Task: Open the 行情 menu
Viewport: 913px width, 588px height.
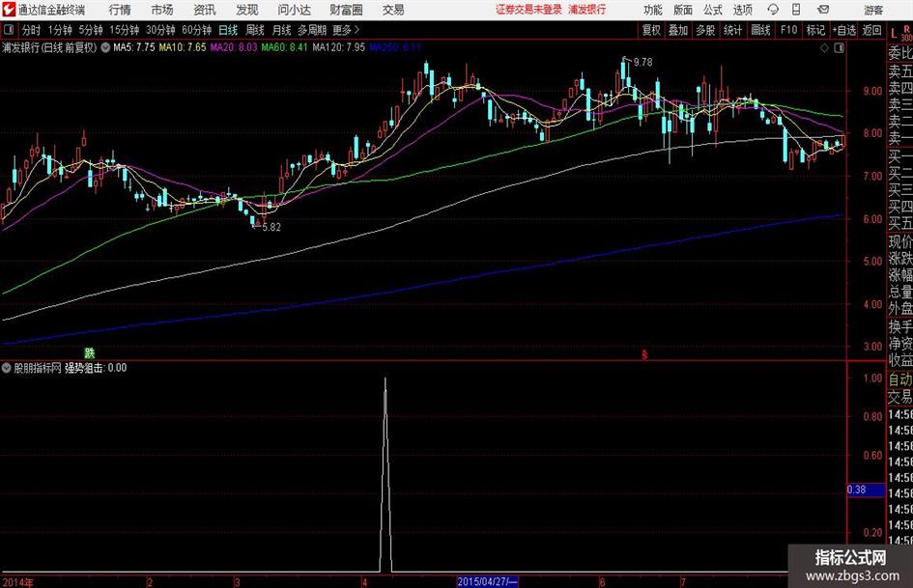Action: (x=120, y=10)
